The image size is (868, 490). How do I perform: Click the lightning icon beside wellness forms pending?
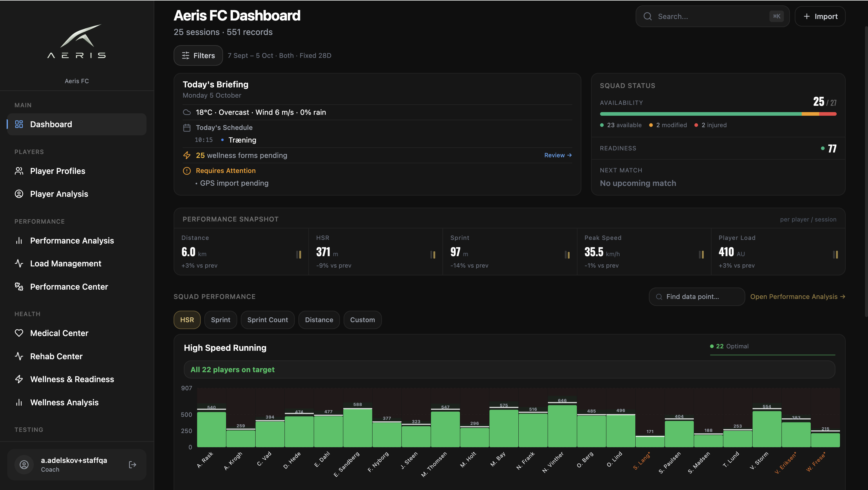tap(187, 155)
